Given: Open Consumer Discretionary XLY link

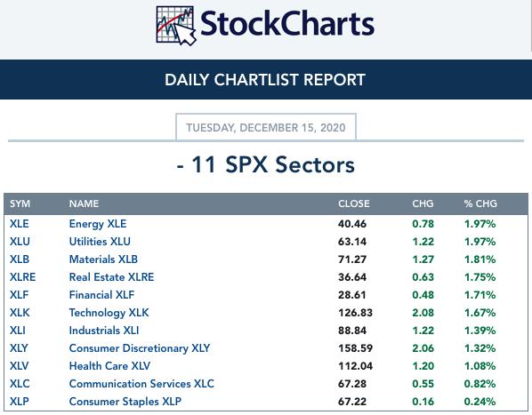Looking at the screenshot, I should (x=140, y=348).
